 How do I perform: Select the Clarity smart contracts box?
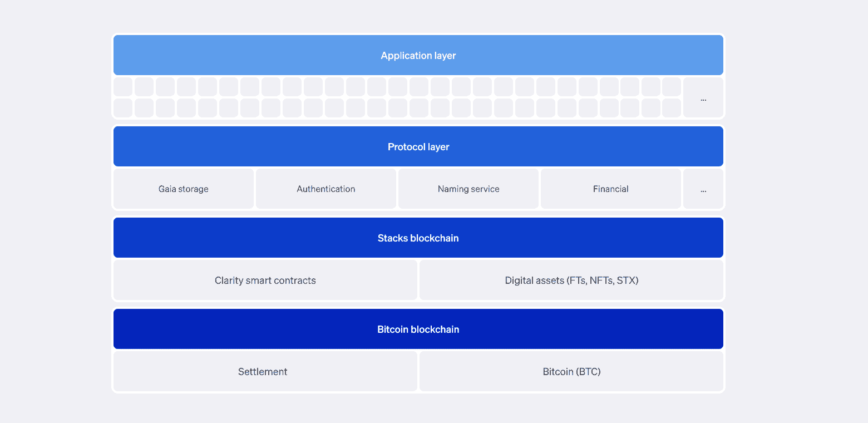click(265, 280)
